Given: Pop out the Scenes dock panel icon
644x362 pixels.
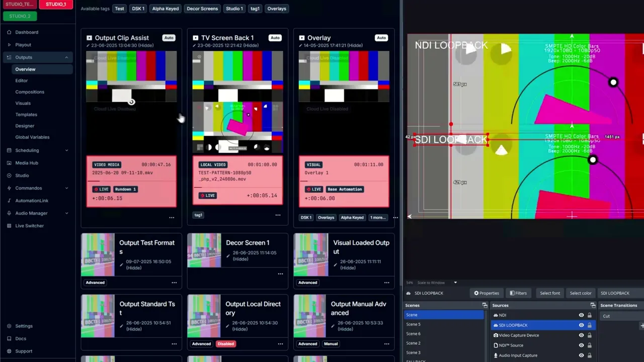Looking at the screenshot, I should (485, 305).
